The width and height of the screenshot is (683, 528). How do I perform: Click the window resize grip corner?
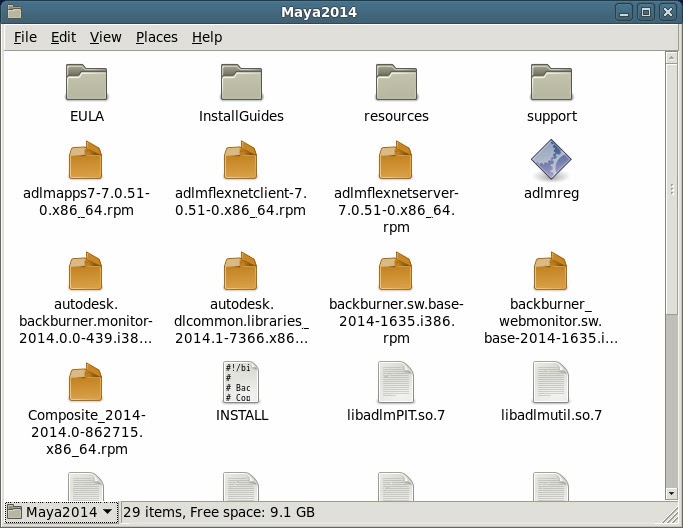[670, 514]
